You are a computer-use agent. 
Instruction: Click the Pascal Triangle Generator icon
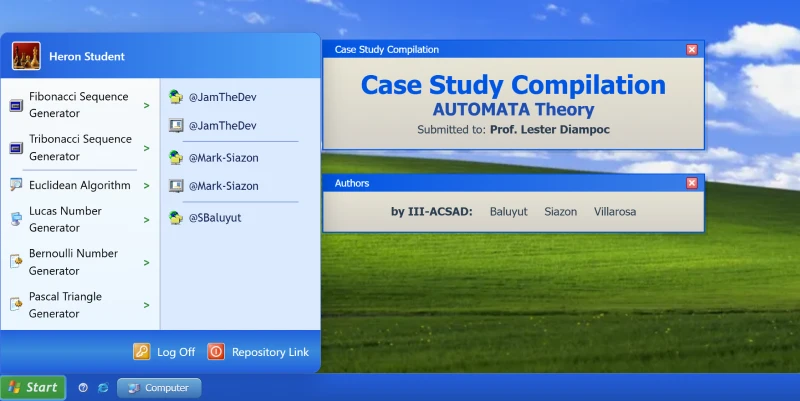[16, 305]
